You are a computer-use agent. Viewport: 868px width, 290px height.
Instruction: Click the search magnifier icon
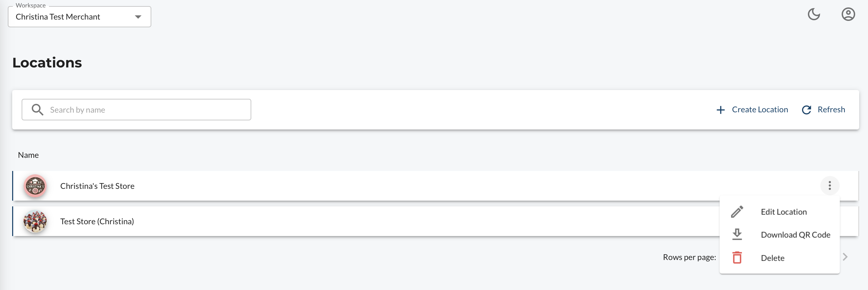[37, 110]
